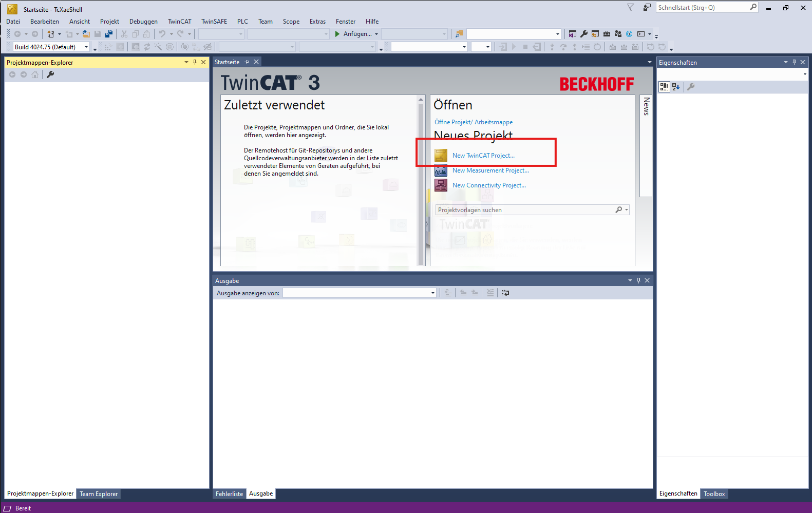This screenshot has height=513, width=812.
Task: Pin the Projektmappen-Explorer panel
Action: [195, 62]
